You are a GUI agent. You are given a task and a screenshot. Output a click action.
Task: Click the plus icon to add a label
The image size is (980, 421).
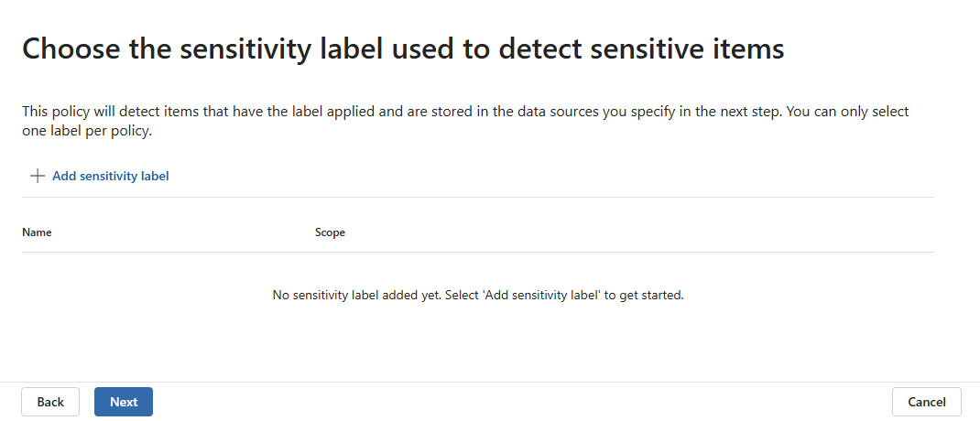coord(38,176)
